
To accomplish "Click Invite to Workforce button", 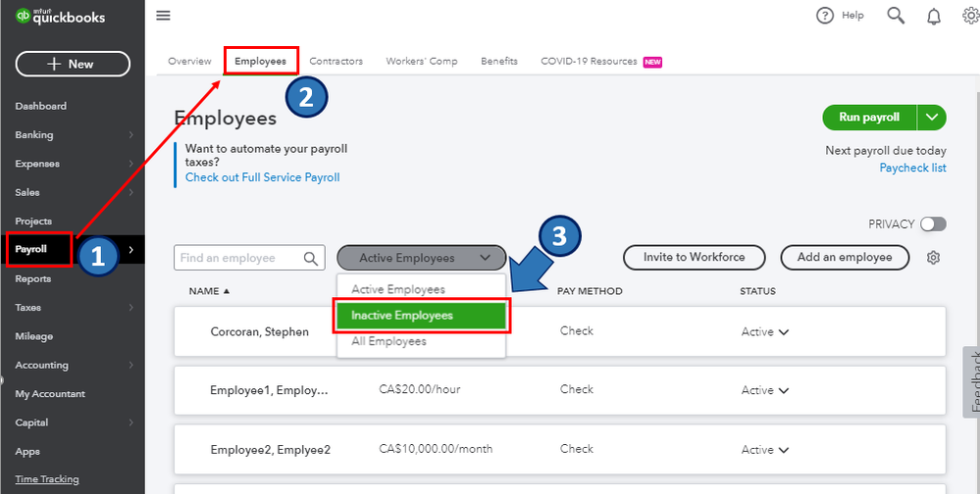I will tap(695, 258).
